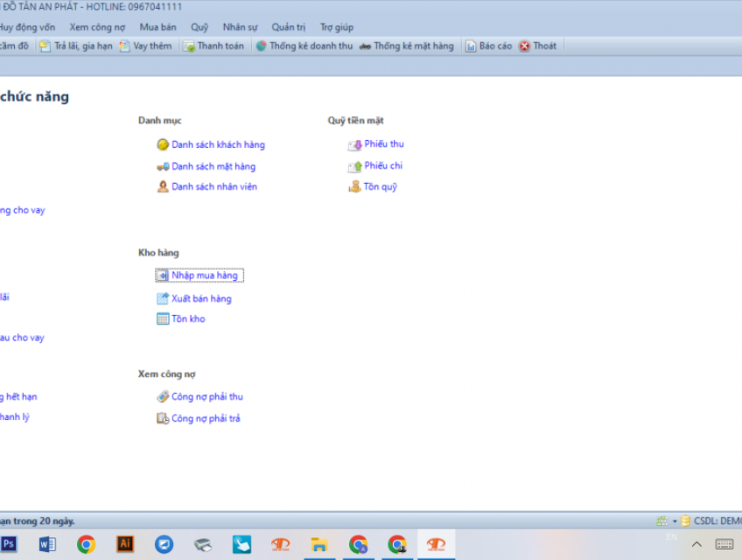The image size is (742, 560).
Task: Click the Danh sách khách hàng icon
Action: 163,145
